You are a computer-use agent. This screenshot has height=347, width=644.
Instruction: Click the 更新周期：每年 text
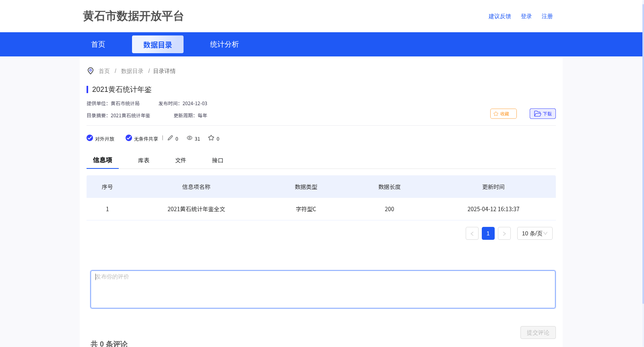click(190, 116)
